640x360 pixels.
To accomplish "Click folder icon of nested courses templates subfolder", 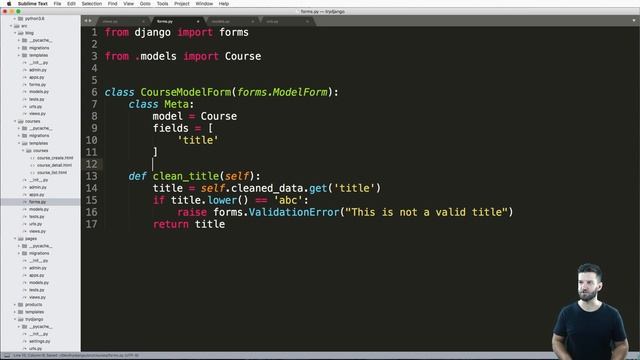I will tap(29, 151).
